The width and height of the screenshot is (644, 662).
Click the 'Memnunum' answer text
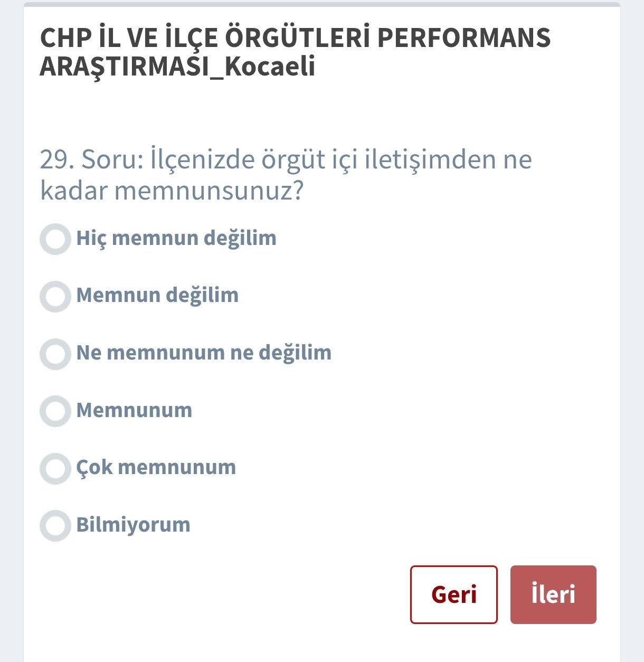coord(134,410)
